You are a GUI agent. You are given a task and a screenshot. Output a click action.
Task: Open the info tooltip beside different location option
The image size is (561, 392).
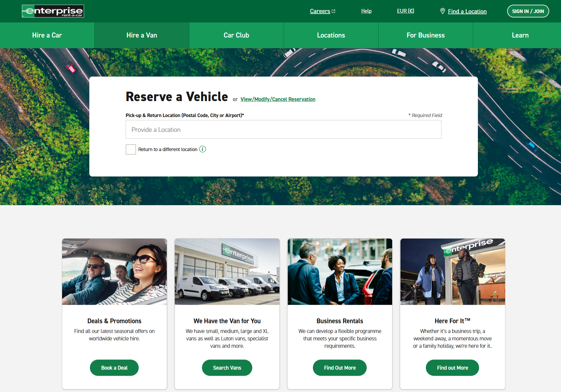tap(203, 149)
